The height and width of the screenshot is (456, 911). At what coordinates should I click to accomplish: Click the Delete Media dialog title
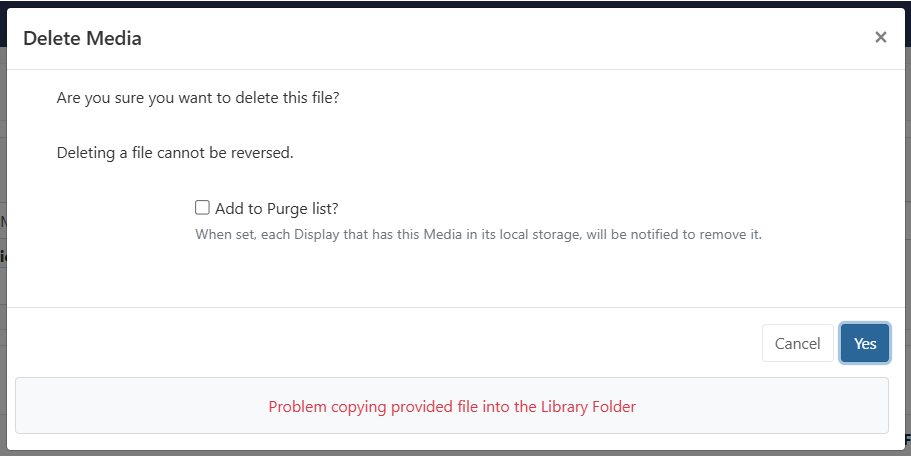coord(82,39)
